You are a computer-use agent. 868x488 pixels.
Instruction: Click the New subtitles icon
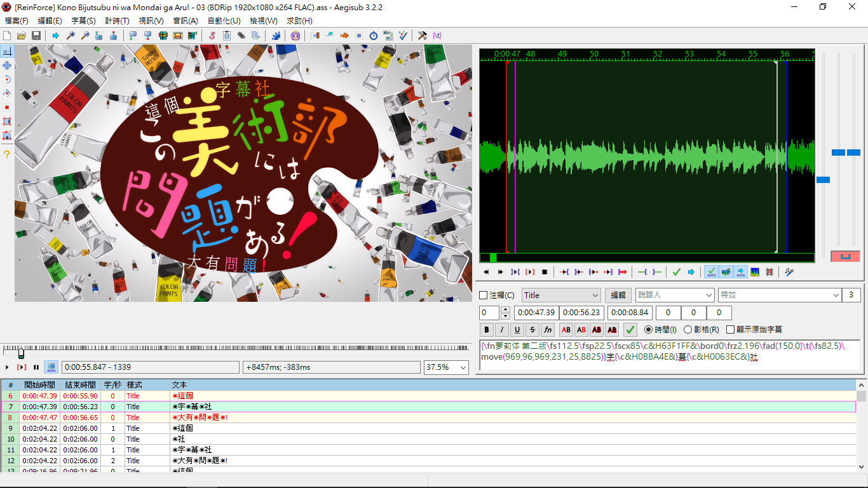[7, 36]
